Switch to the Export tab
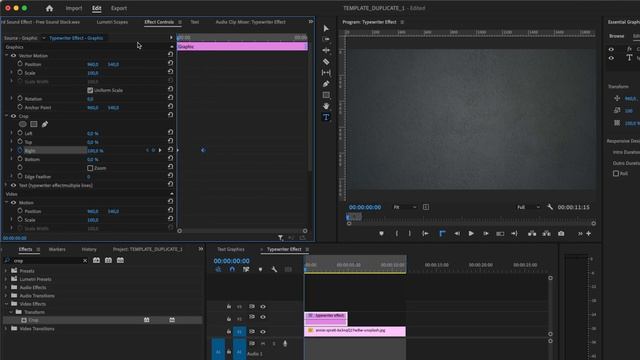Screen dimensions: 640x360 119,8
